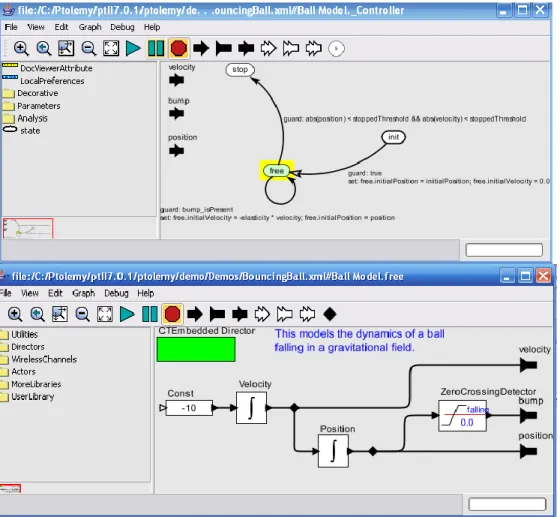Select Position integrator block
The height and width of the screenshot is (517, 560).
click(334, 451)
